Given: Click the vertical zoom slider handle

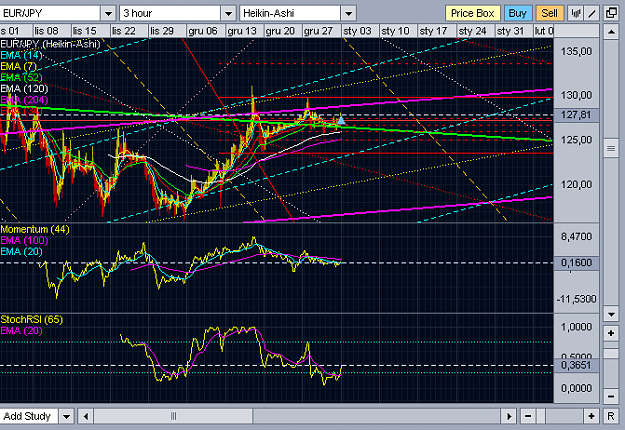Looking at the screenshot, I should (x=611, y=354).
